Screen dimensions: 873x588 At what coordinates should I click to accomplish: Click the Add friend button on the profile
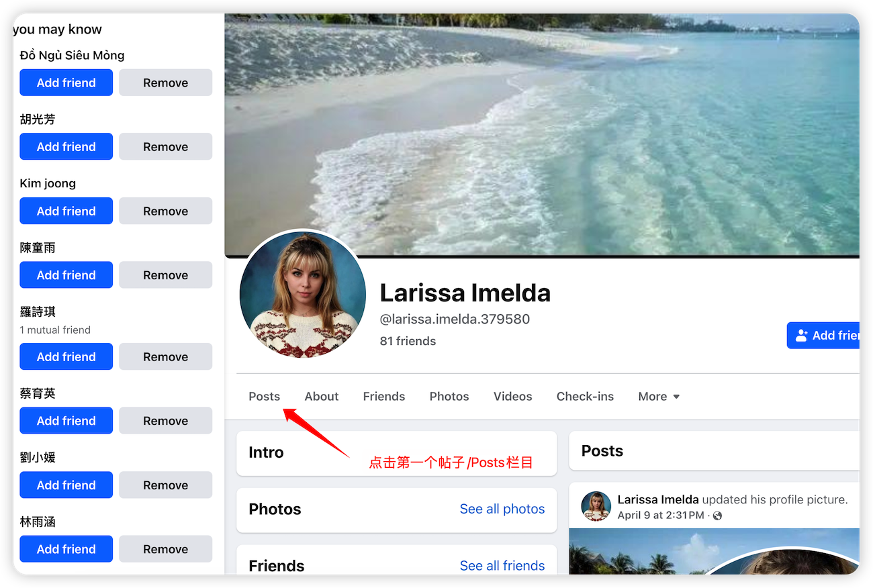(x=825, y=336)
